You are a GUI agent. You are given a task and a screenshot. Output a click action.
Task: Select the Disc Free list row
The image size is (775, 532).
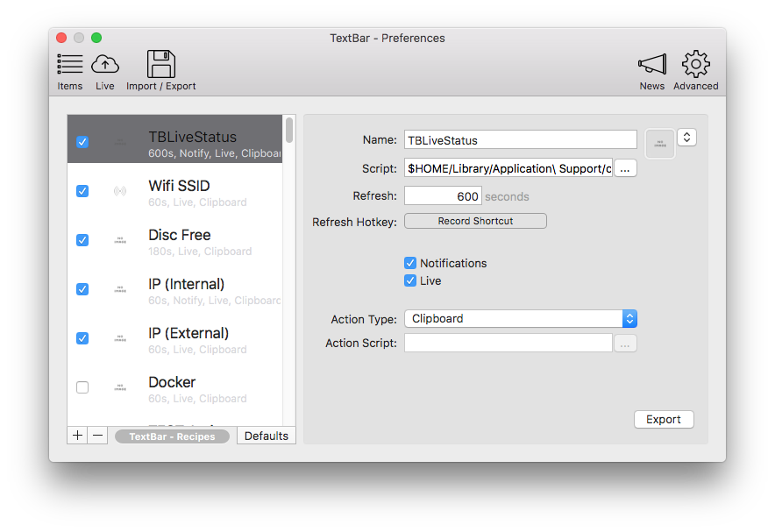[175, 240]
